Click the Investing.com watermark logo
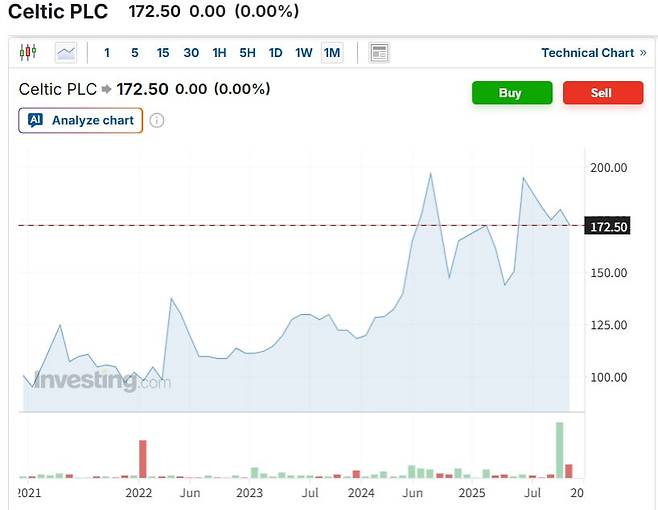 (102, 381)
